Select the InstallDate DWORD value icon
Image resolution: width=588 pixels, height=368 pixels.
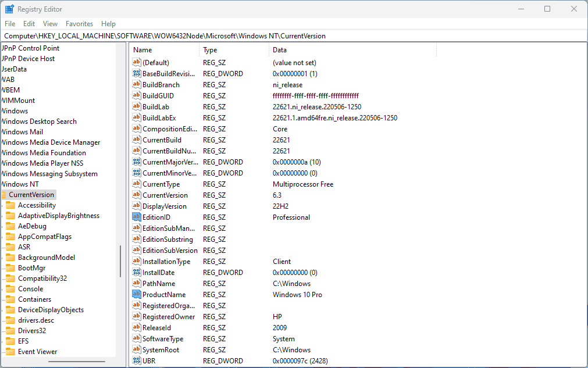[137, 273]
